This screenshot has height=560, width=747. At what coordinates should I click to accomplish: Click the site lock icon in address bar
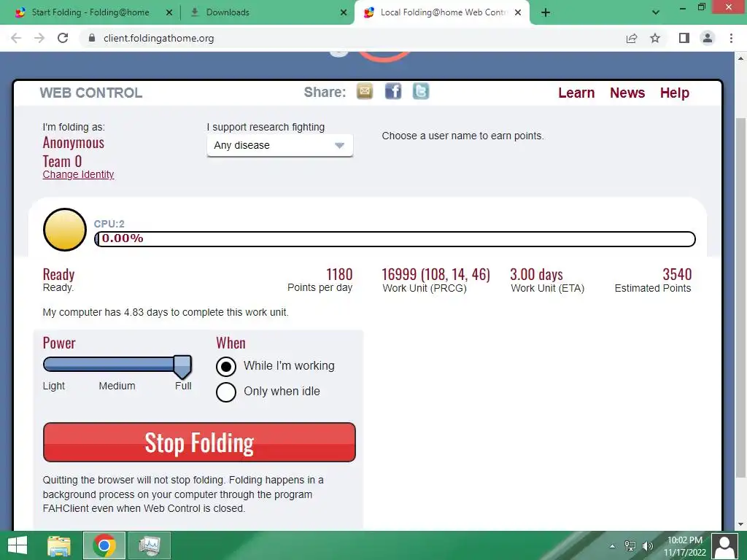pos(92,38)
